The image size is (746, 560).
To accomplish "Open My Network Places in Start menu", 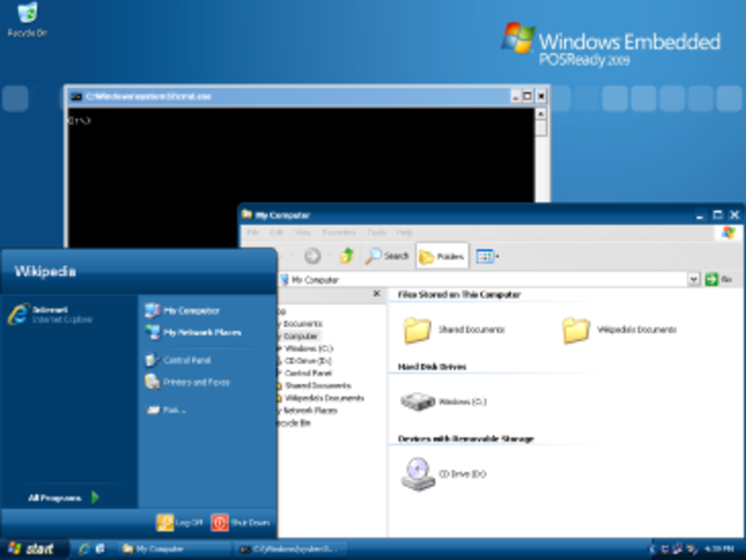I will pyautogui.click(x=193, y=332).
